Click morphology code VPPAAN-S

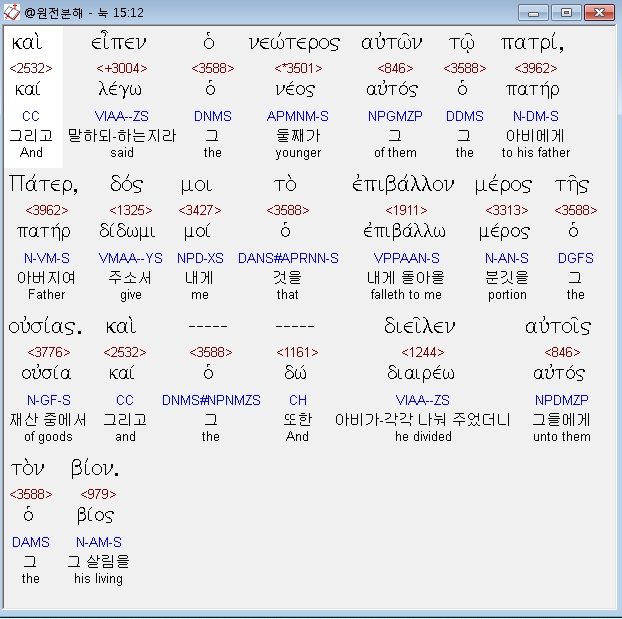click(406, 258)
